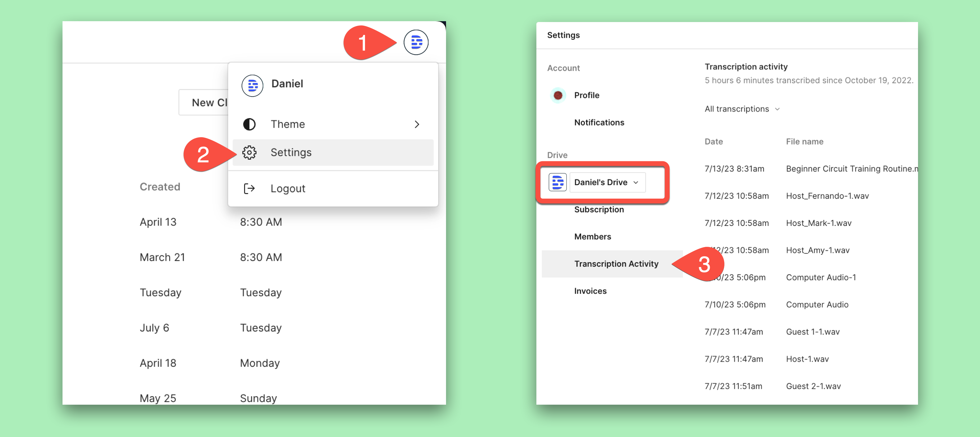
Task: Open the Subscription settings section
Action: (x=599, y=209)
